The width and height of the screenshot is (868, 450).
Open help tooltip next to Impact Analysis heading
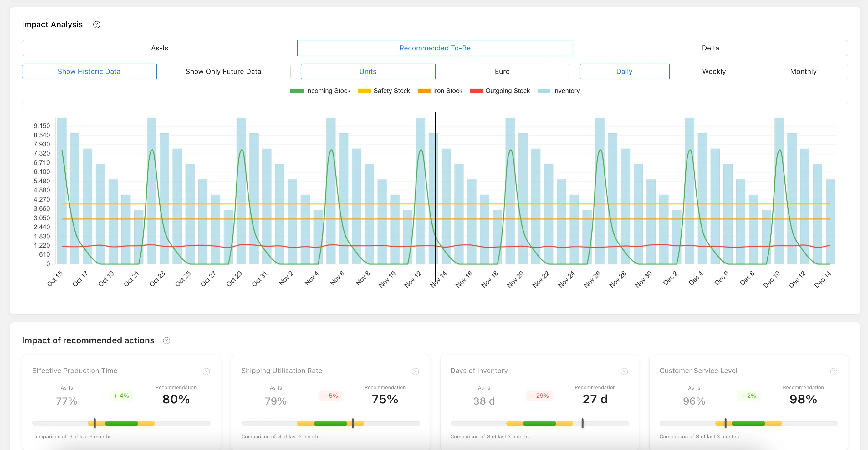pyautogui.click(x=97, y=24)
